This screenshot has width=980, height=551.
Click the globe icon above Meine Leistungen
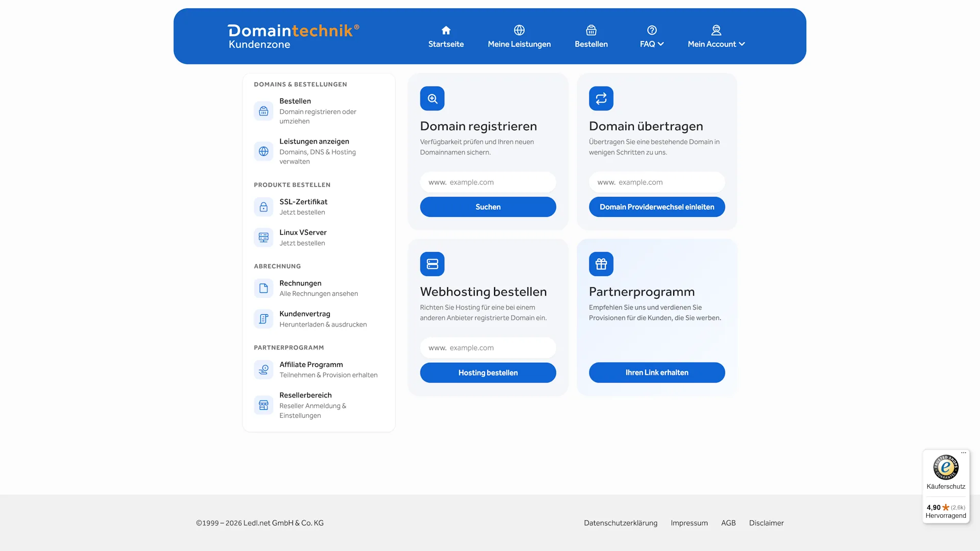coord(519,30)
